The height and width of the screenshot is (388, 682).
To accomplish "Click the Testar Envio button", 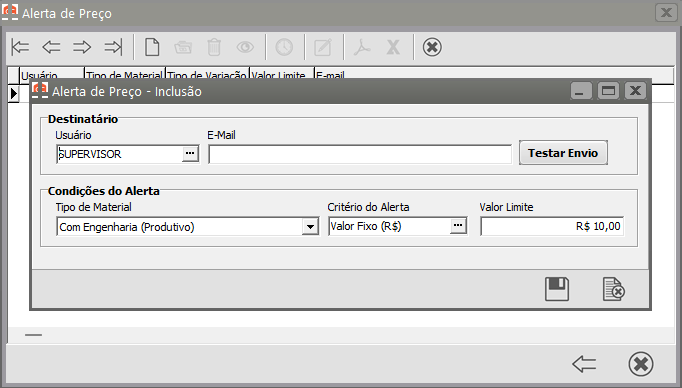I will tap(563, 153).
